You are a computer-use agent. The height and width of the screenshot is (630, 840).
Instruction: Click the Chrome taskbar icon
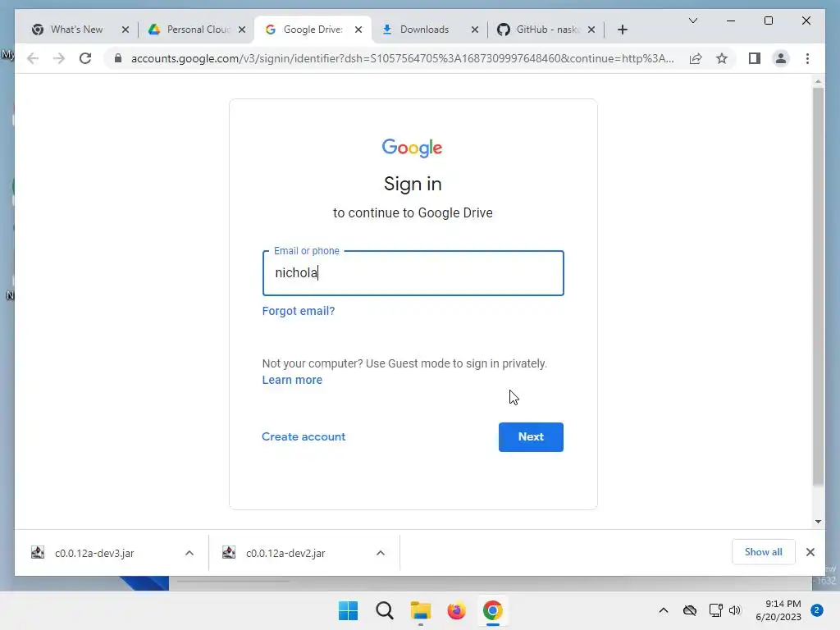coord(493,610)
